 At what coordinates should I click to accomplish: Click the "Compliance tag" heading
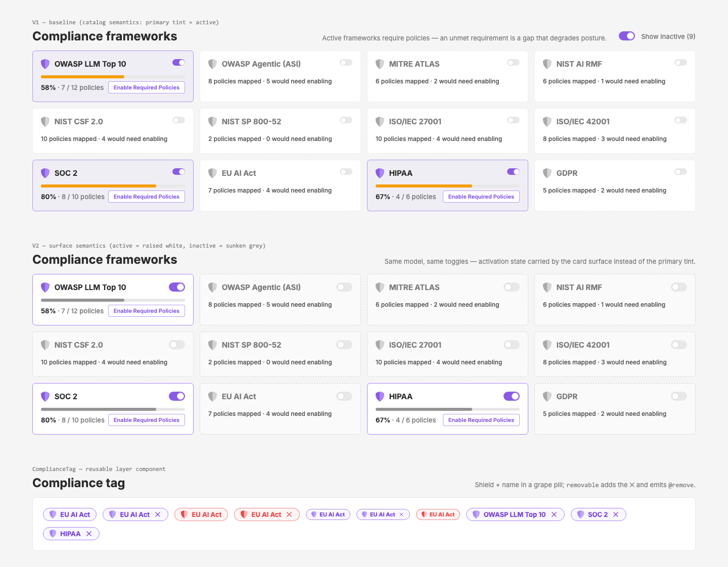coord(79,483)
